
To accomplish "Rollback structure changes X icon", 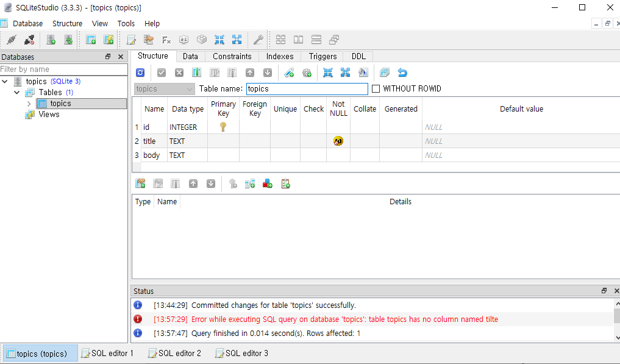I will coord(179,73).
